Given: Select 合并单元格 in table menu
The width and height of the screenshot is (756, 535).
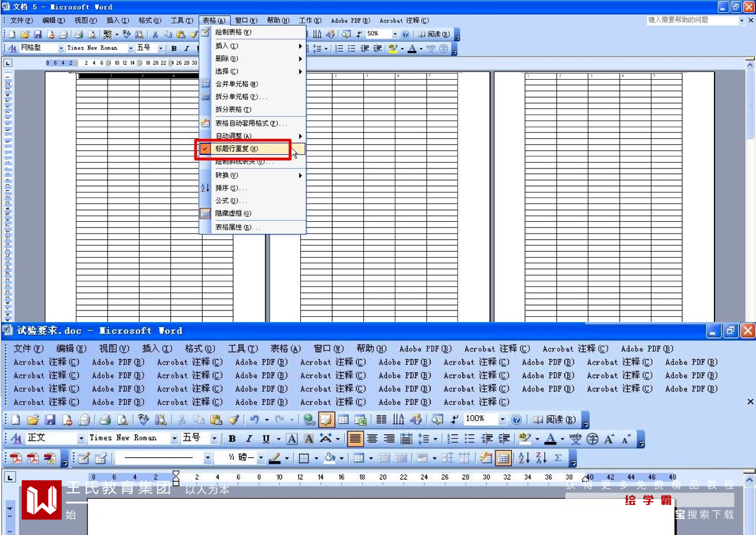Looking at the screenshot, I should click(252, 84).
